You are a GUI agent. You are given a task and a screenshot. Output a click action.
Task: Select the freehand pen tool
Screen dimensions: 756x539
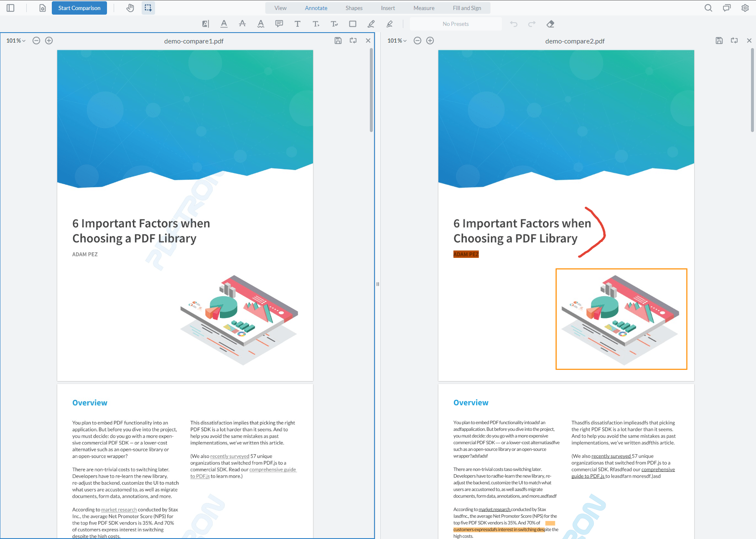coord(371,24)
